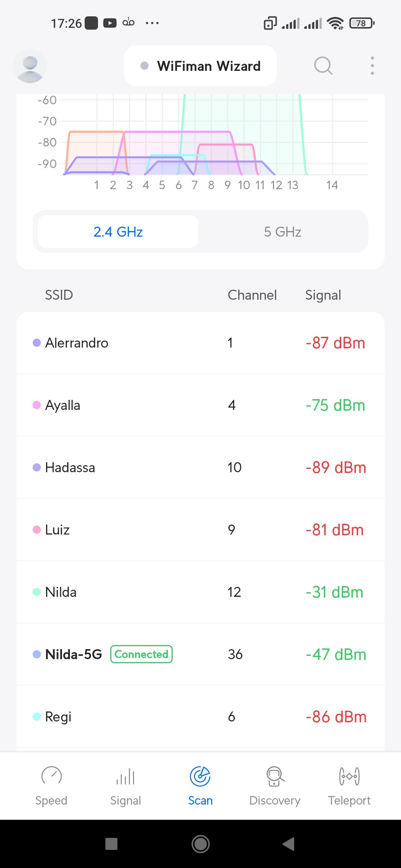Screen dimensions: 401x868
Task: Tap the profile avatar icon
Action: (x=30, y=66)
